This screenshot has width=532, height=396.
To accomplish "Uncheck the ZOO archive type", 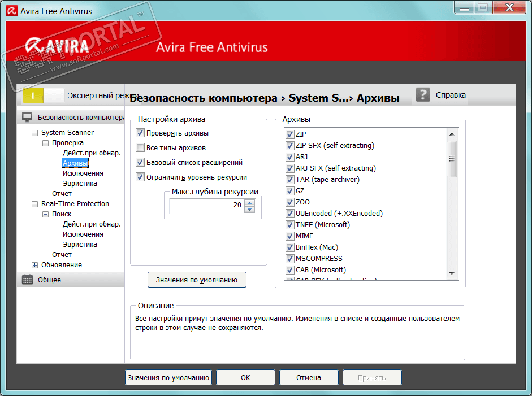I will (290, 202).
